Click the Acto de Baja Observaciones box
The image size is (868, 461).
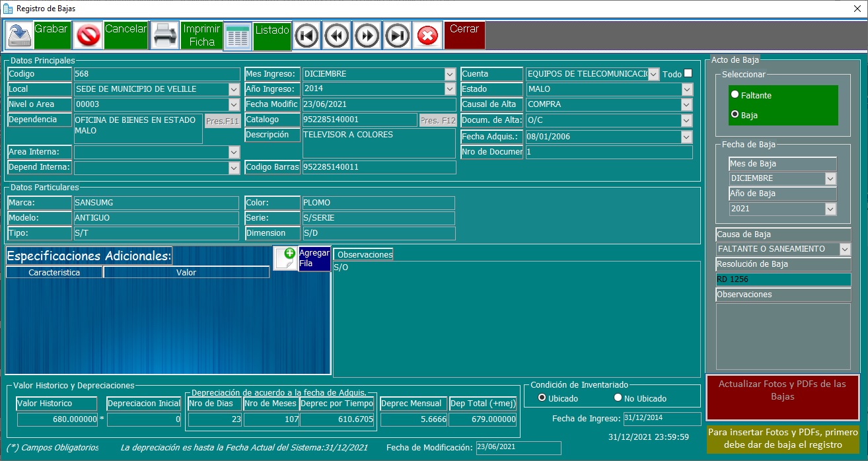pos(783,336)
